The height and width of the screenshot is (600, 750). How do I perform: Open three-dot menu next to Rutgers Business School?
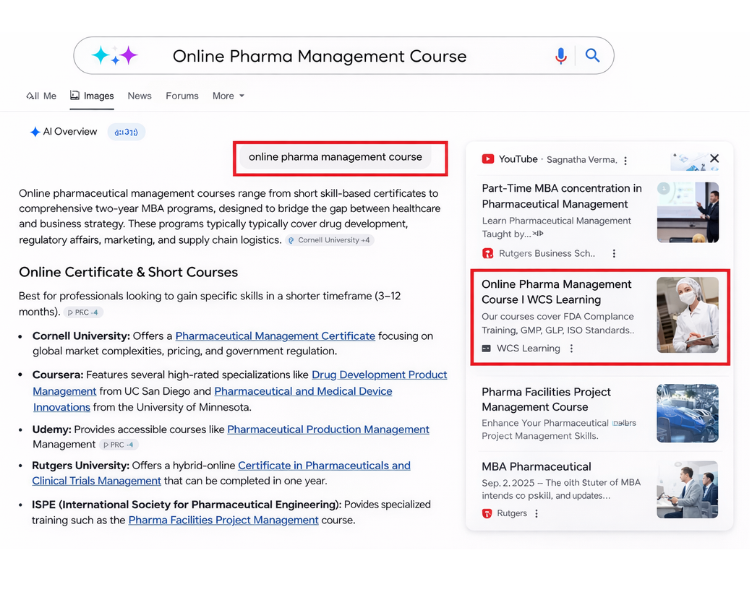614,254
